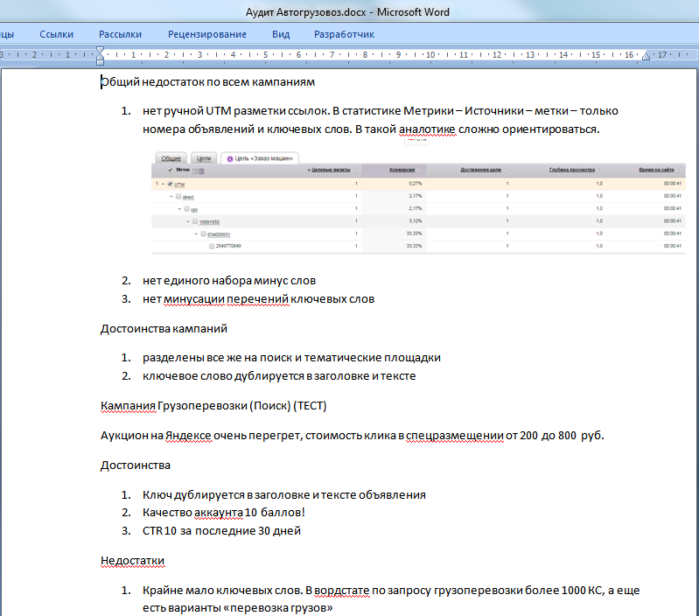The width and height of the screenshot is (699, 616).
Task: Click the 3,12% conversion value
Action: pos(415,221)
